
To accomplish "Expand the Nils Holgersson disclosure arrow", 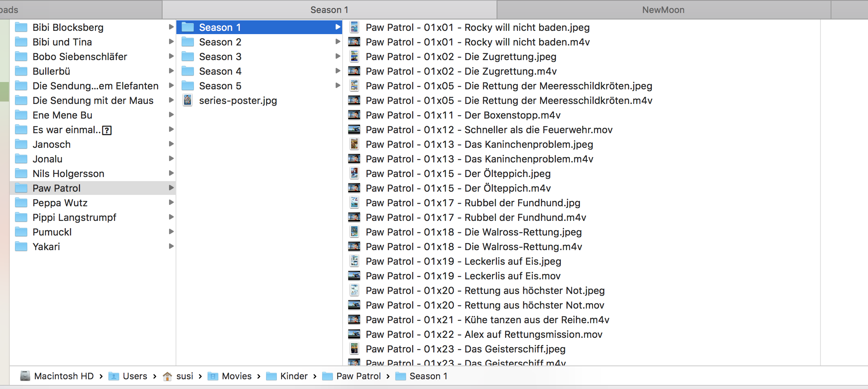I will coord(171,173).
